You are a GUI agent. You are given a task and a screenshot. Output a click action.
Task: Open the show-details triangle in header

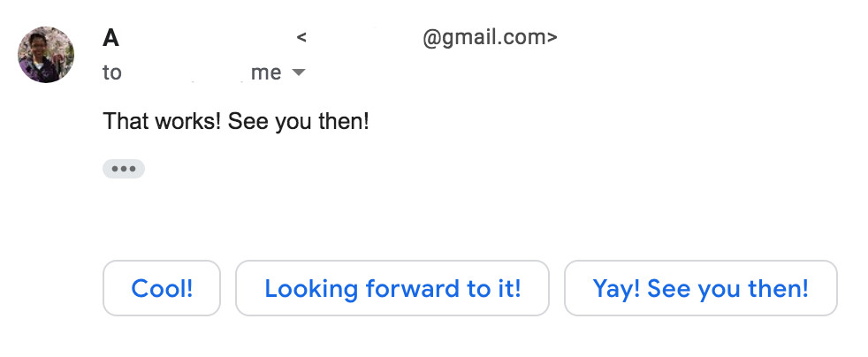299,73
